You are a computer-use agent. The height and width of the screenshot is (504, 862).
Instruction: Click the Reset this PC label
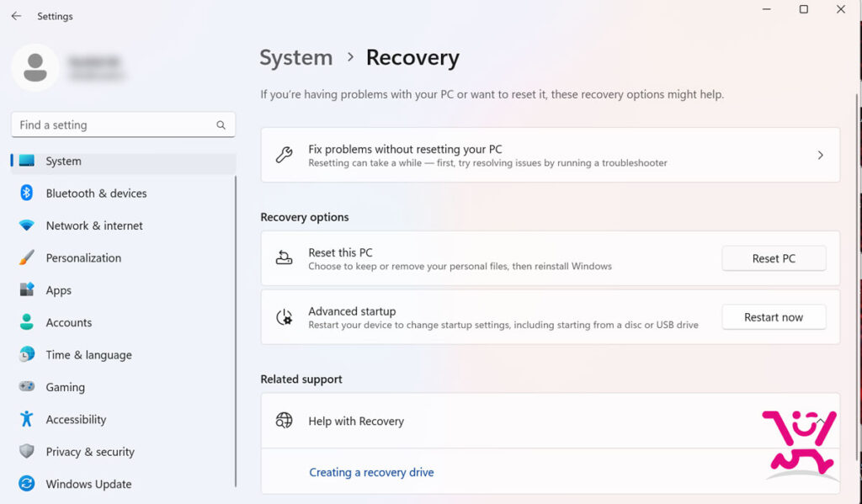coord(340,252)
